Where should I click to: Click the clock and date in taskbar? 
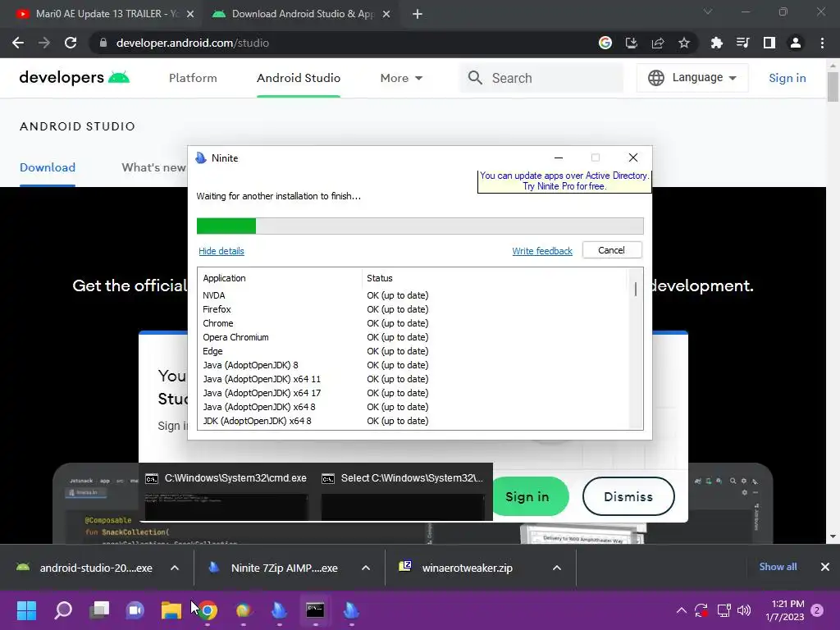pyautogui.click(x=785, y=610)
